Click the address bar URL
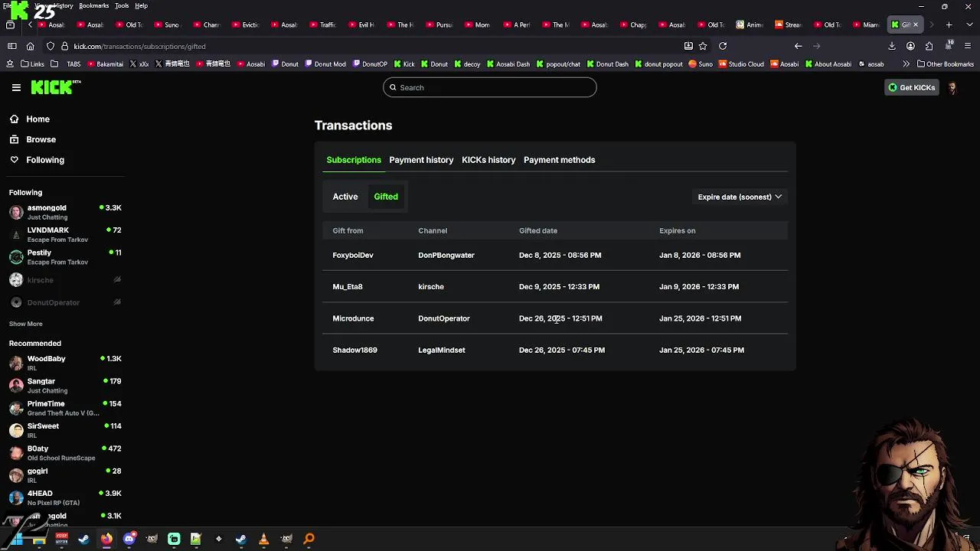The height and width of the screenshot is (551, 980). (x=139, y=46)
